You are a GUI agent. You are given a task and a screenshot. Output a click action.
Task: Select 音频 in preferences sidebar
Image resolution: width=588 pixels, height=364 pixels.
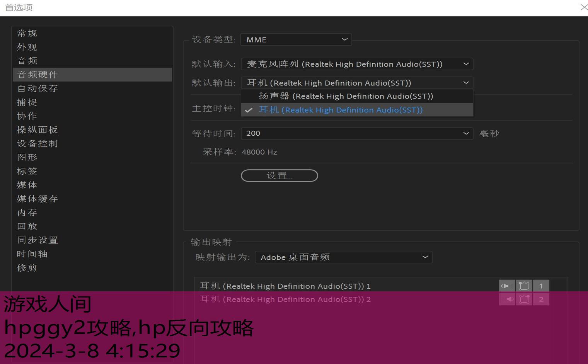pos(92,61)
